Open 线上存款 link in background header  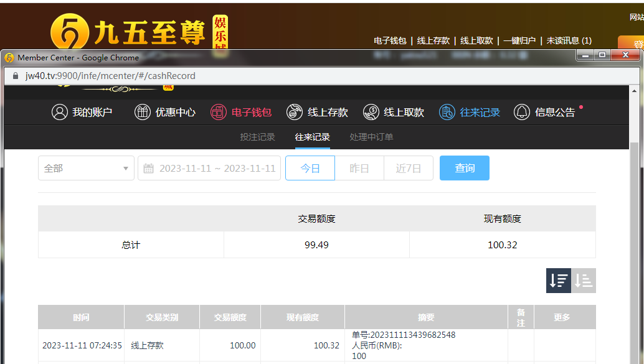point(433,40)
